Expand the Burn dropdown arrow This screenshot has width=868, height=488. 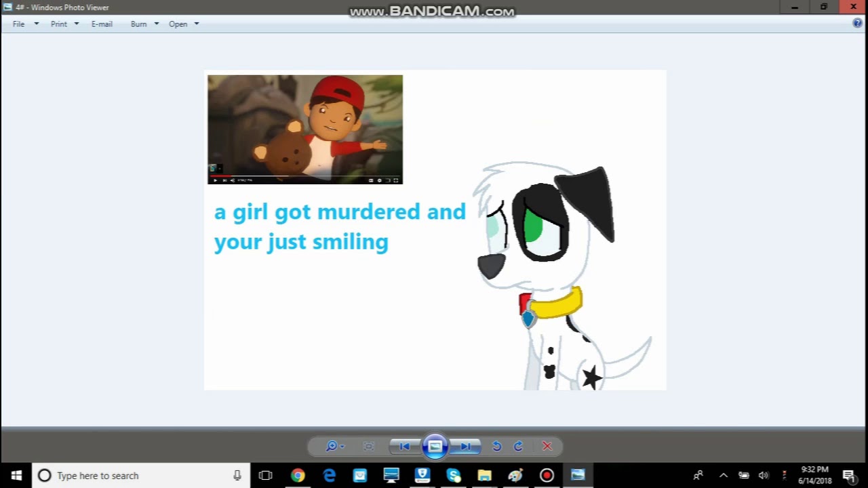click(157, 24)
